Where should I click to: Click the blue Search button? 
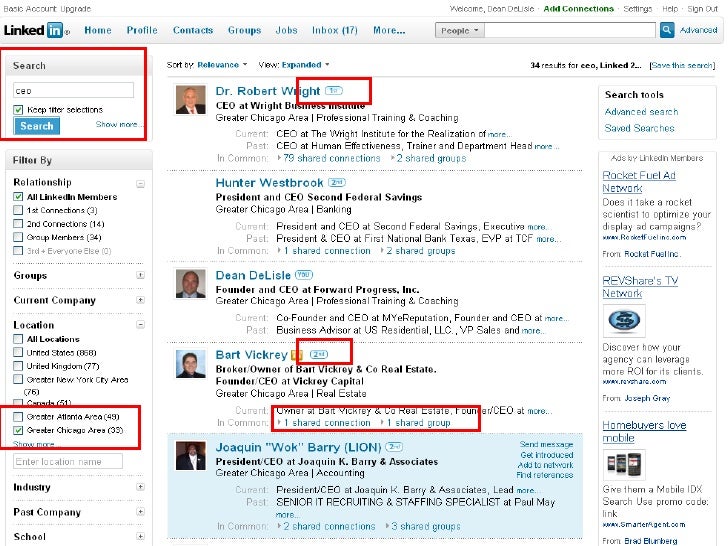37,126
